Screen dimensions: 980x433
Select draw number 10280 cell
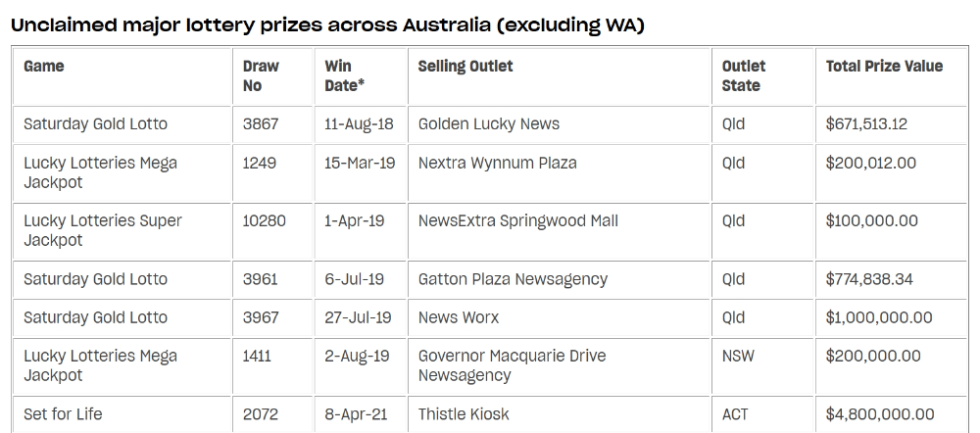coord(272,231)
